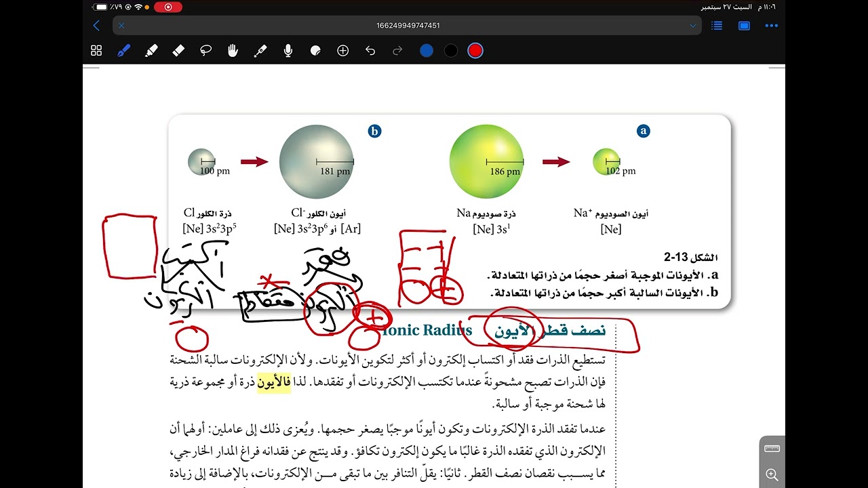Tap the '[Ne] 3s²3p⁵' configuration text
This screenshot has width=868, height=488.
pos(210,229)
